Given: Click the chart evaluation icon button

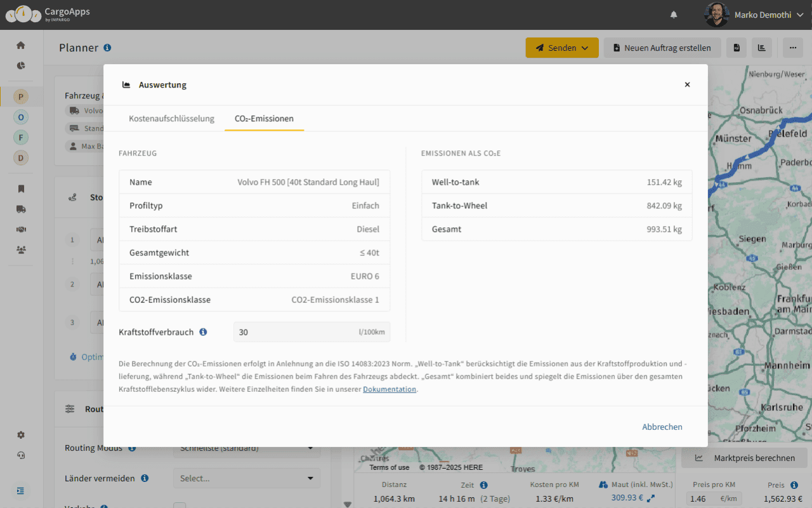Looking at the screenshot, I should [762, 48].
